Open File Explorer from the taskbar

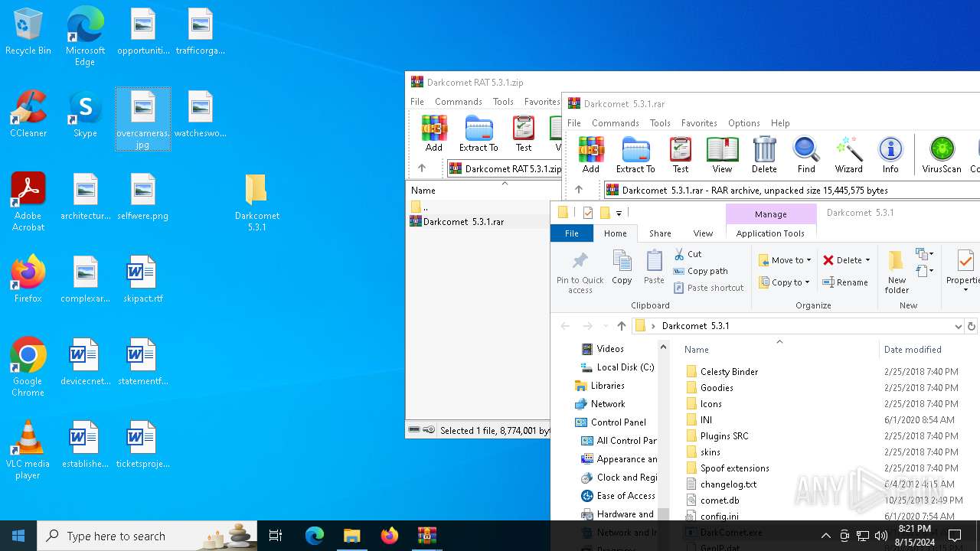pyautogui.click(x=351, y=536)
